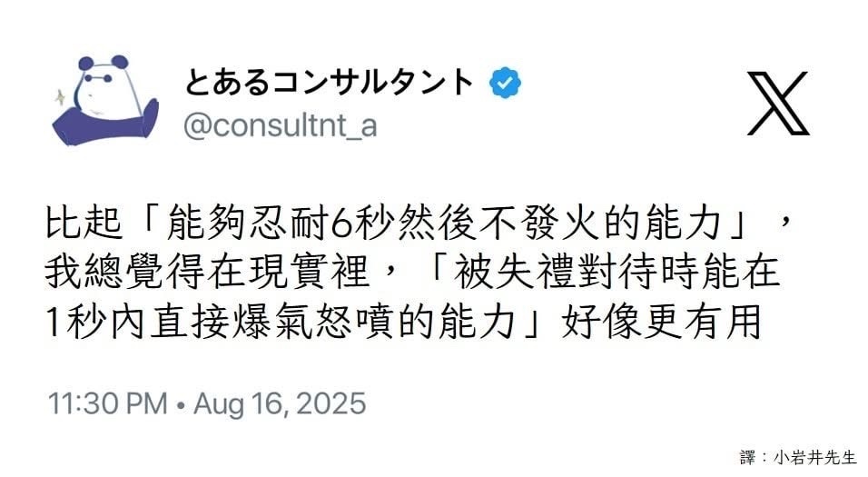Open the とあるコンサルタント display name

tap(329, 83)
